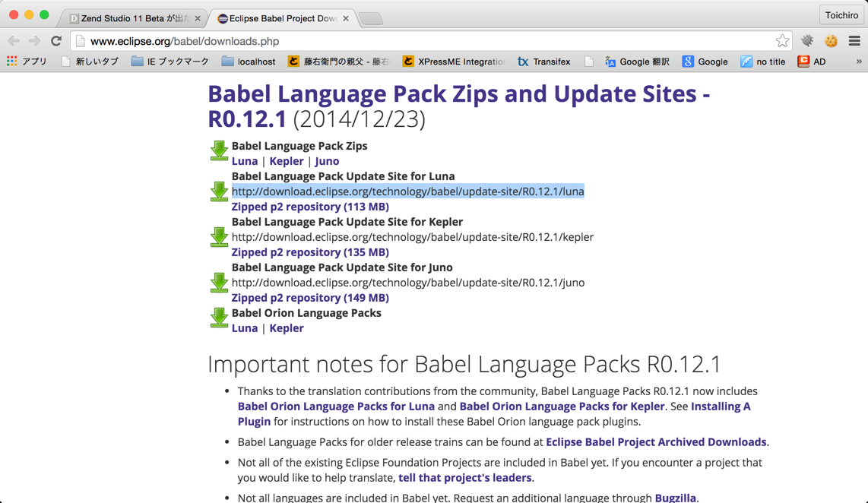Viewport: 868px width, 503px height.
Task: Click the untitled blank page bookmark icon
Action: [589, 62]
